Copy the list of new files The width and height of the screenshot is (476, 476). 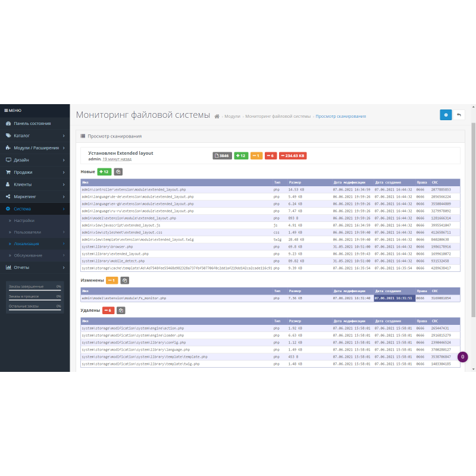pos(119,172)
